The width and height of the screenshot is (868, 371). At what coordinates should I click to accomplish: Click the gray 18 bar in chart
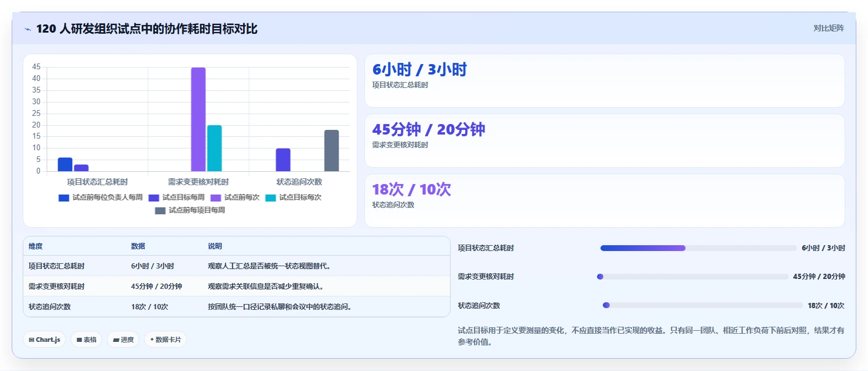332,150
